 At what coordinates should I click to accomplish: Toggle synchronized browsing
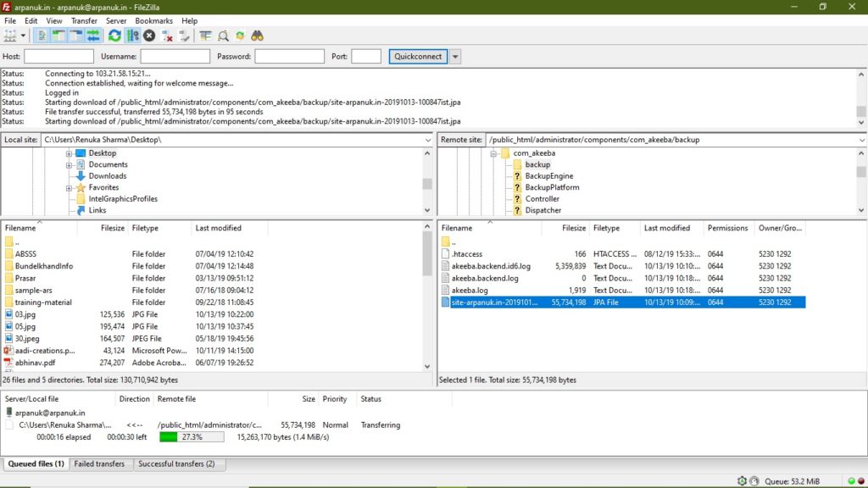[x=240, y=36]
